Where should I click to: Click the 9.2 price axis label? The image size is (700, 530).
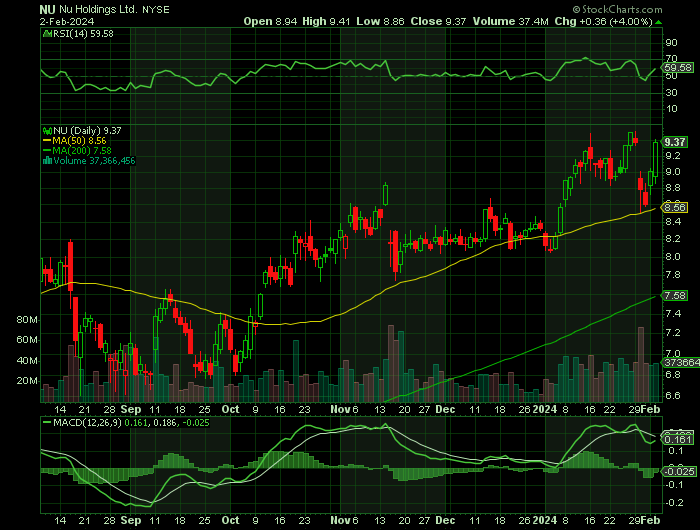coord(673,156)
